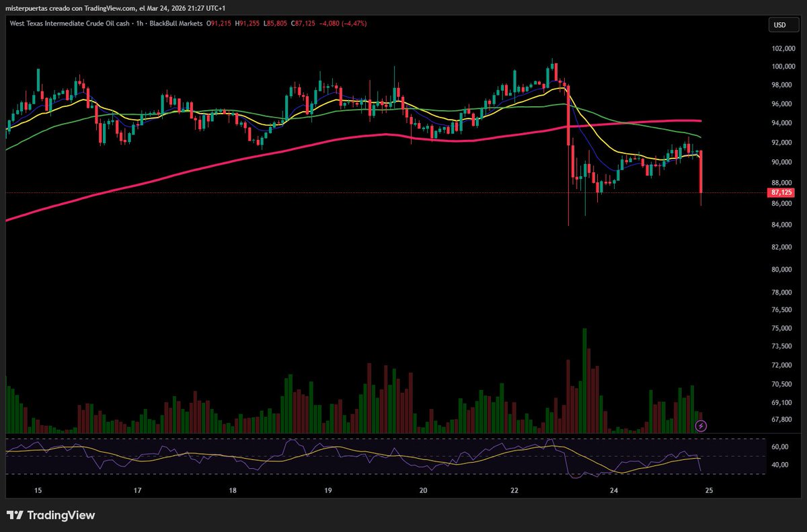
Task: Click the change value −4,080 (−4,47%)
Action: coord(343,24)
